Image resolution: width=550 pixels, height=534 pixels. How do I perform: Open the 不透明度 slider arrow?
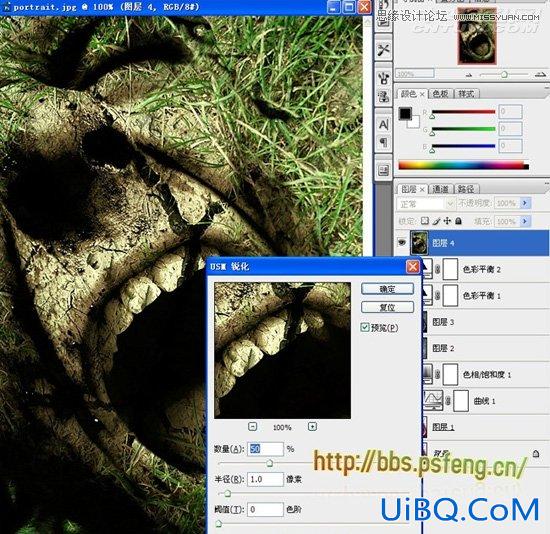tap(525, 203)
